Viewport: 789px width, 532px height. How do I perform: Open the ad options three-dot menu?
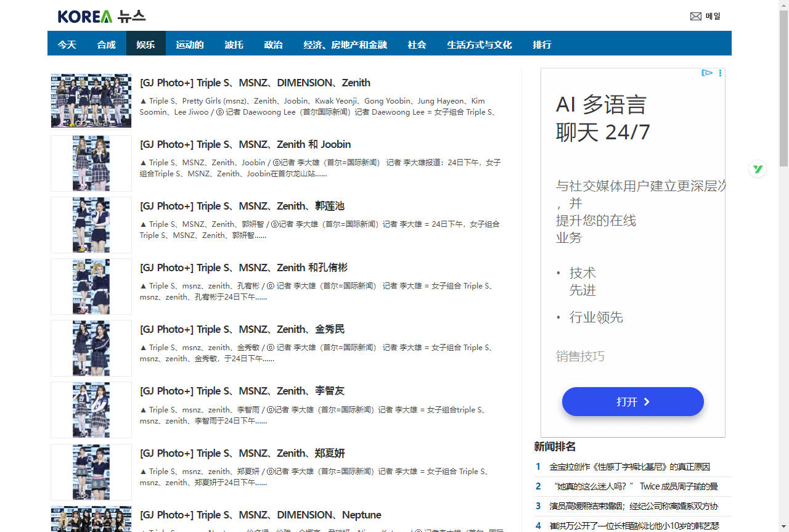coord(720,73)
